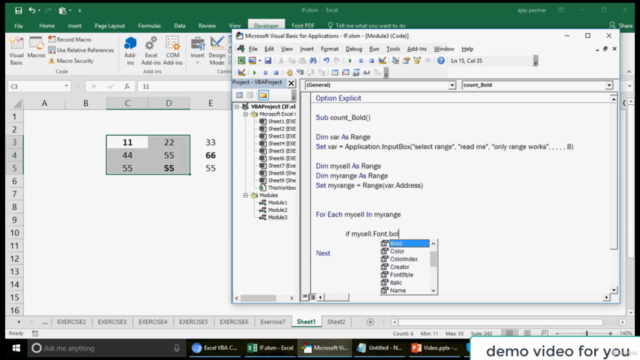This screenshot has height=360, width=640.
Task: Open VBA Help question mark icon
Action: point(441,61)
